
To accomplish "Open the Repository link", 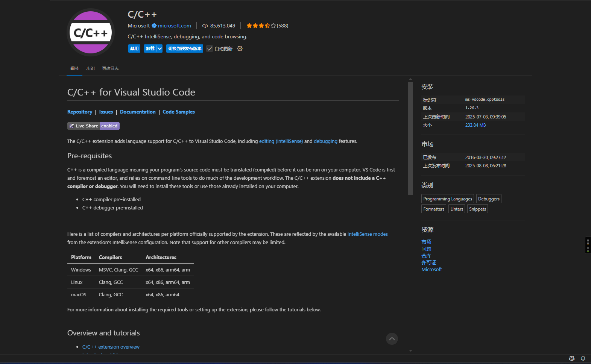I will click(x=80, y=112).
